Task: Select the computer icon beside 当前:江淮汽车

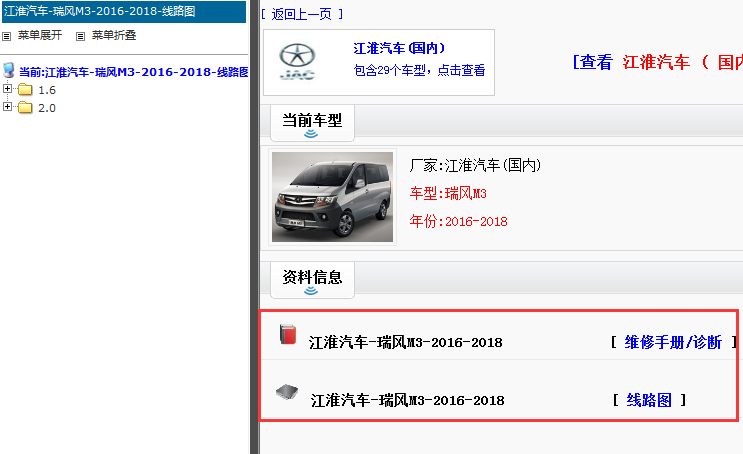Action: [9, 70]
